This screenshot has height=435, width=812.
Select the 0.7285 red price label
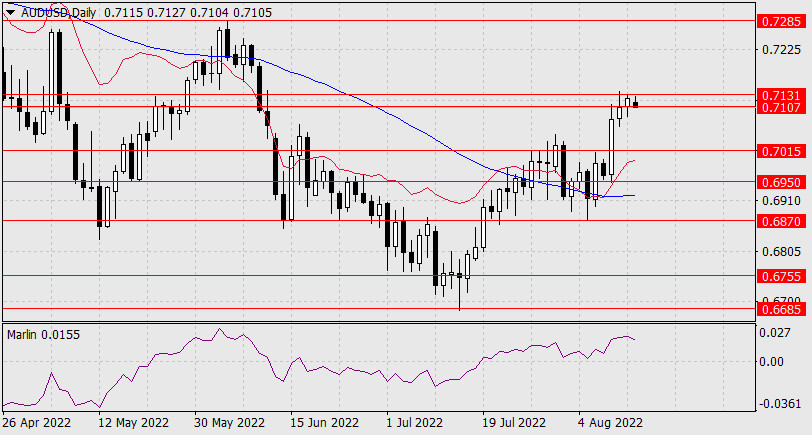coord(779,20)
